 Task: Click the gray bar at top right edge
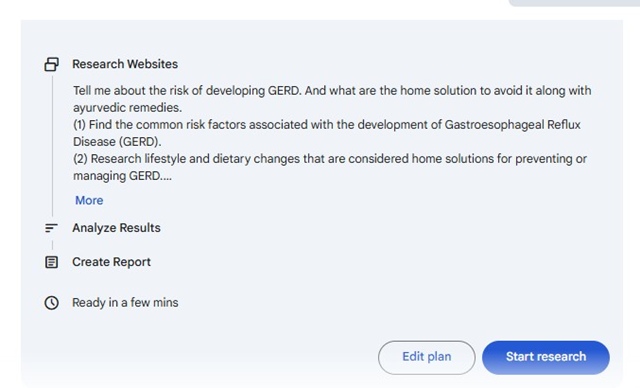(x=574, y=3)
